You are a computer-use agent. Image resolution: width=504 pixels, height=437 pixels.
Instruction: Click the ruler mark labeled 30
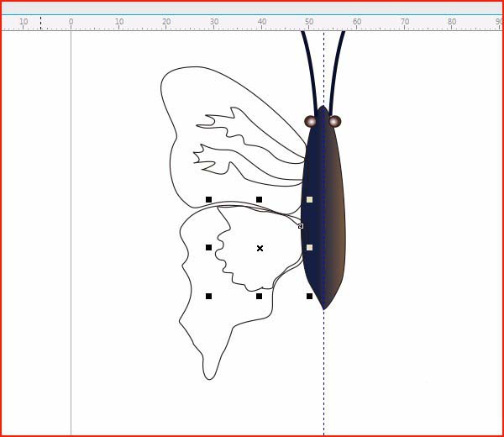(x=214, y=22)
